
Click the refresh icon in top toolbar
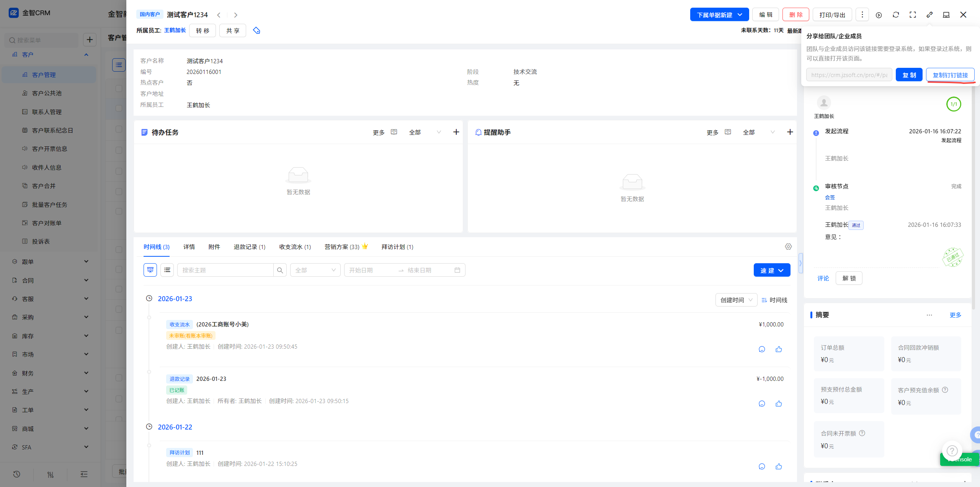(x=896, y=15)
